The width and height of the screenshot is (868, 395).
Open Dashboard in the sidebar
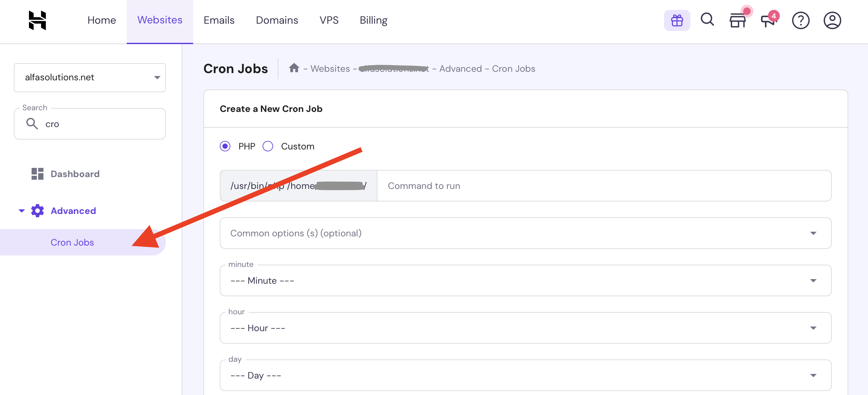point(75,174)
